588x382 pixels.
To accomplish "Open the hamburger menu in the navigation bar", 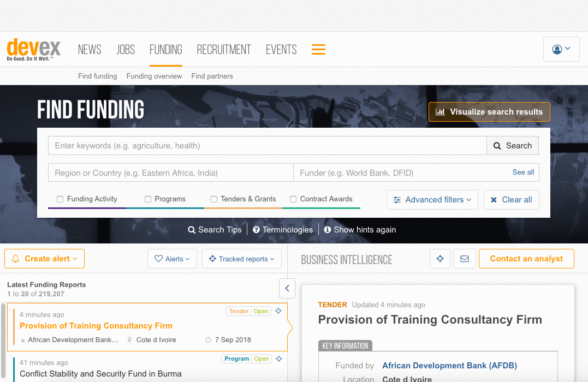I will 318,50.
